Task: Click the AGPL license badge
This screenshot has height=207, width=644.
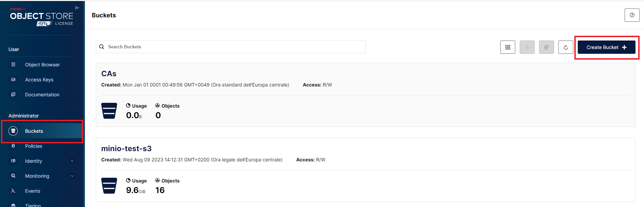Action: (x=44, y=23)
